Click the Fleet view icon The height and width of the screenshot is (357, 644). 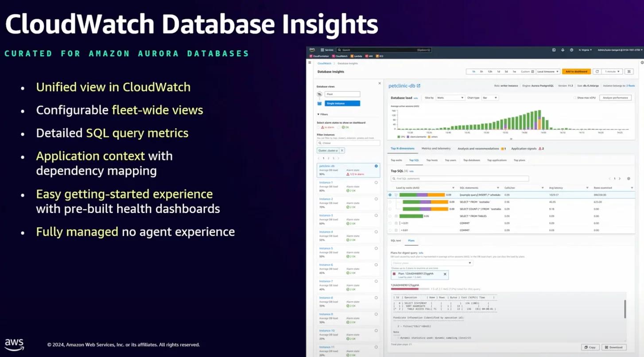(319, 94)
